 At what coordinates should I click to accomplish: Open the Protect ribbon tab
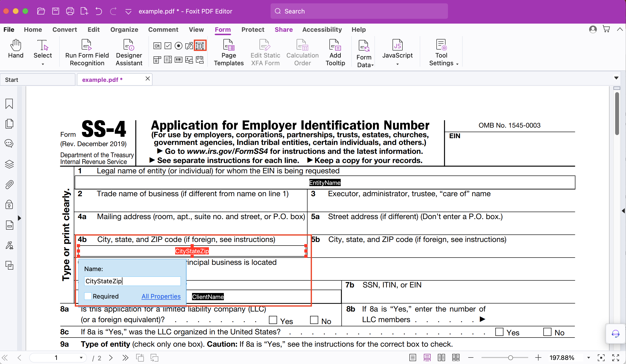[253, 30]
